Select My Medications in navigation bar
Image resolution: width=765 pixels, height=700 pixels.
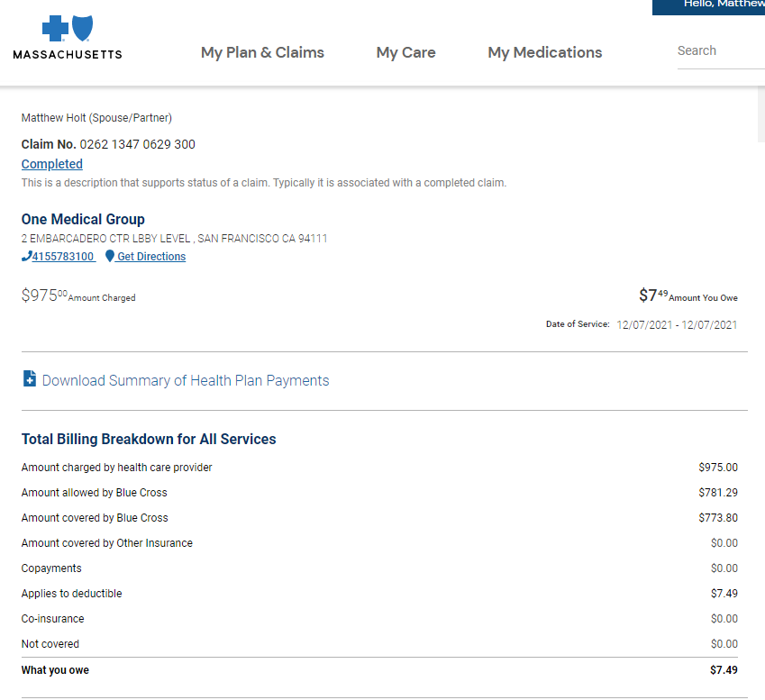click(544, 52)
